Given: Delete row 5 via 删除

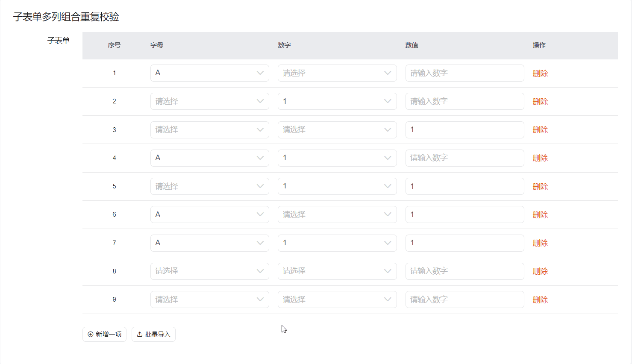Looking at the screenshot, I should tap(540, 187).
